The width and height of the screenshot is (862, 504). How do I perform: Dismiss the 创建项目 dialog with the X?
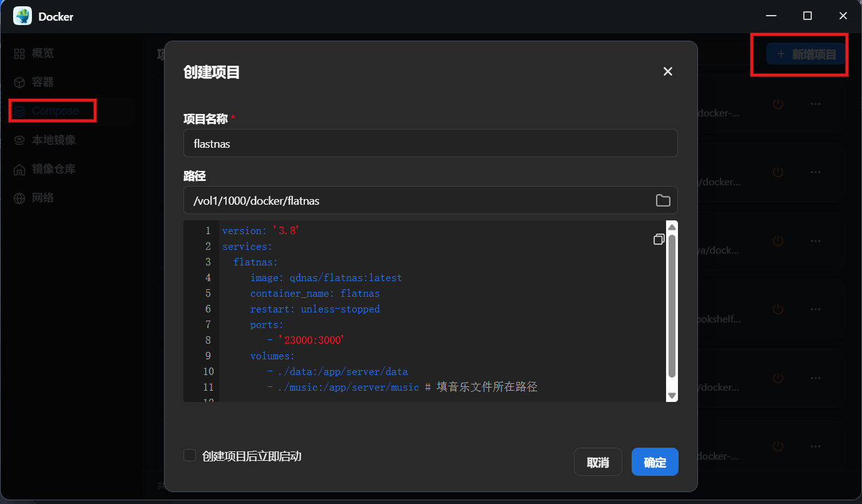point(667,71)
